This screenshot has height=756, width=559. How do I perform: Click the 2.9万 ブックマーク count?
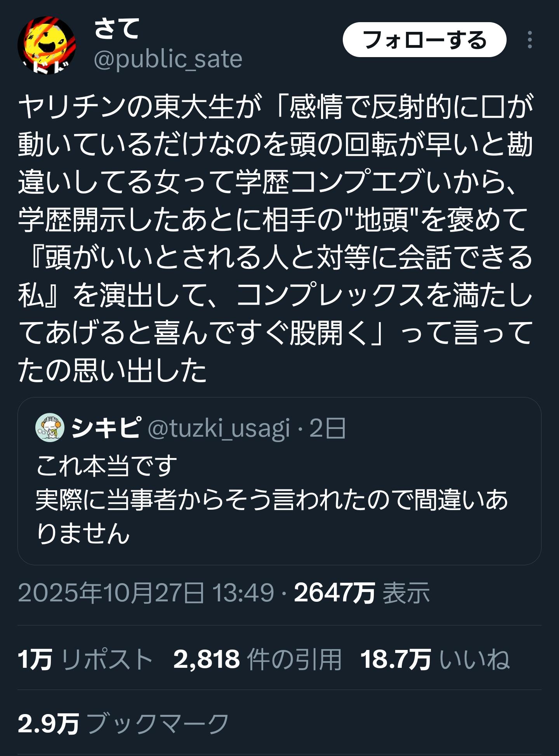pos(123,723)
